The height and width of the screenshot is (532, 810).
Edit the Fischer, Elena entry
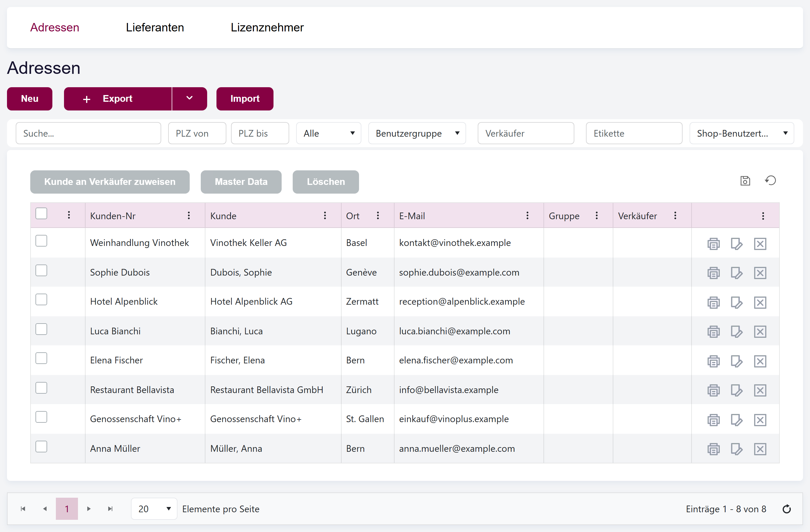736,361
